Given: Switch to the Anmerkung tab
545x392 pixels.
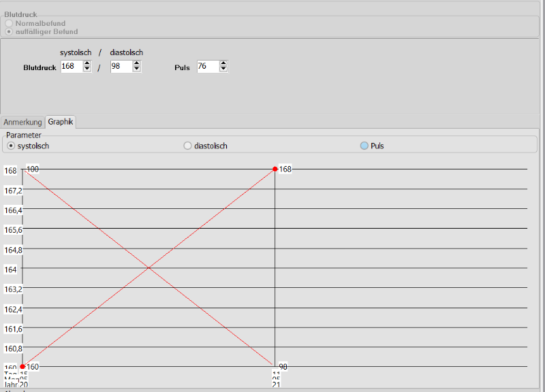Looking at the screenshot, I should [23, 122].
